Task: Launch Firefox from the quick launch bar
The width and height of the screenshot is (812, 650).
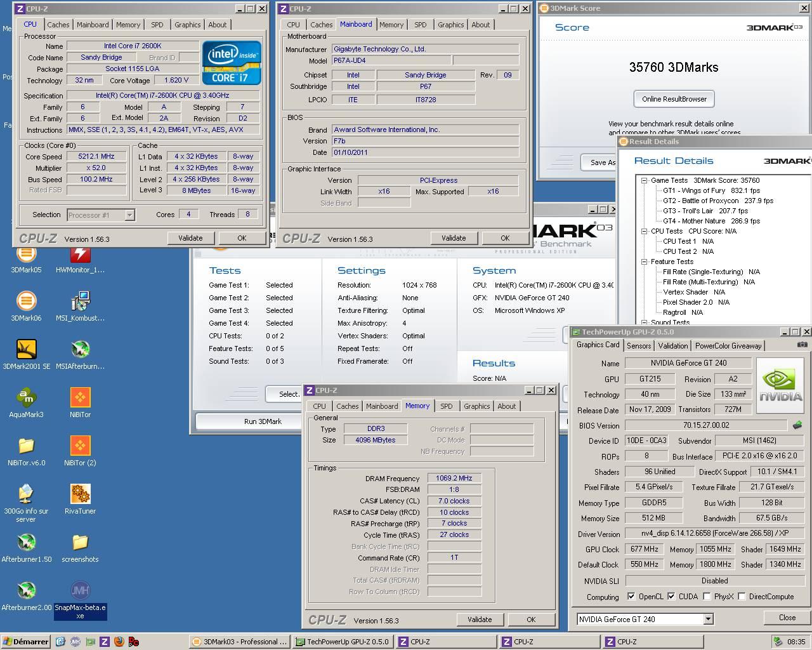Action: 119,642
